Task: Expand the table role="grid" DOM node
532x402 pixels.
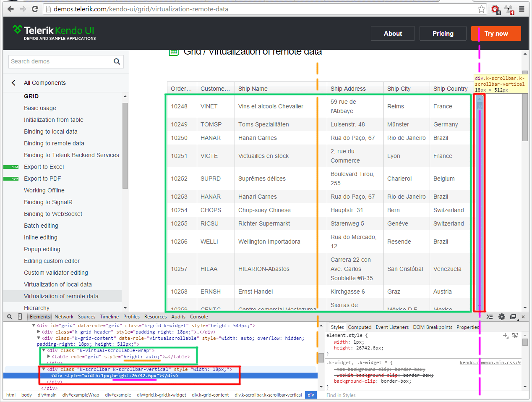Action: click(49, 357)
